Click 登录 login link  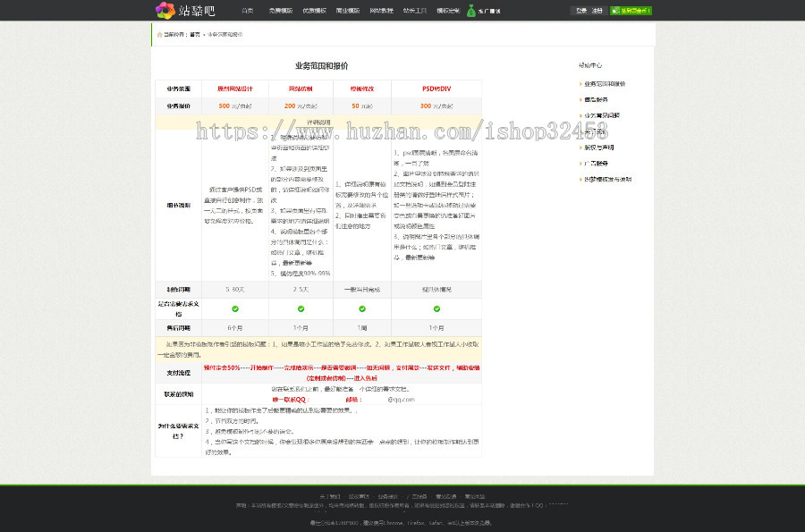[x=581, y=11]
